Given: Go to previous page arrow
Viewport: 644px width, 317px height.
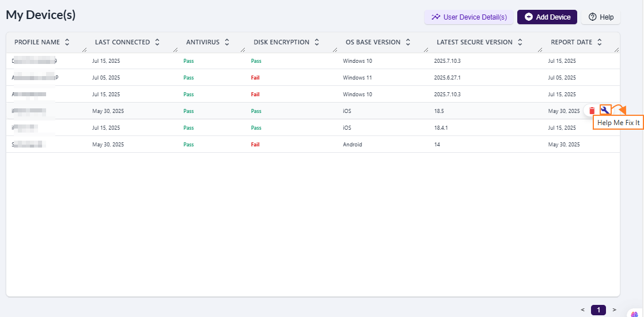Looking at the screenshot, I should (582, 310).
